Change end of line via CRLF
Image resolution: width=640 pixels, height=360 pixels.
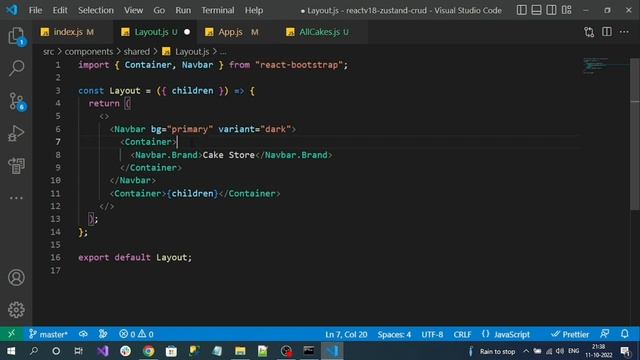[x=462, y=334]
